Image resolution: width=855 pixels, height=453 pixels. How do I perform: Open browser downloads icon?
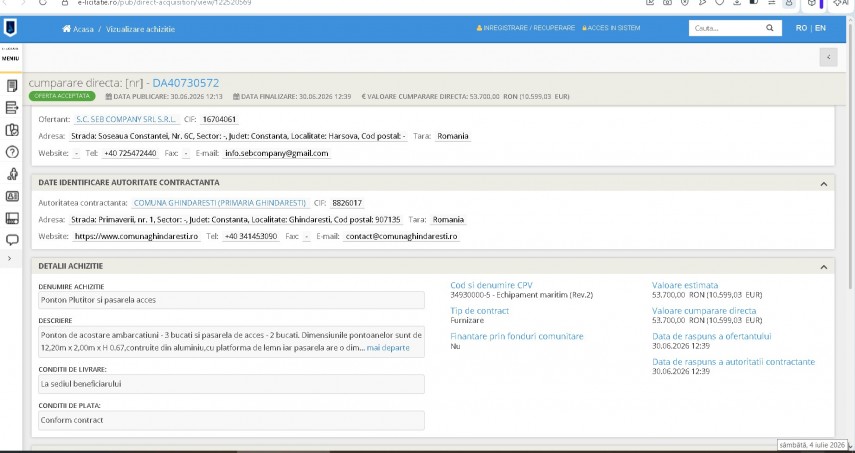point(736,2)
